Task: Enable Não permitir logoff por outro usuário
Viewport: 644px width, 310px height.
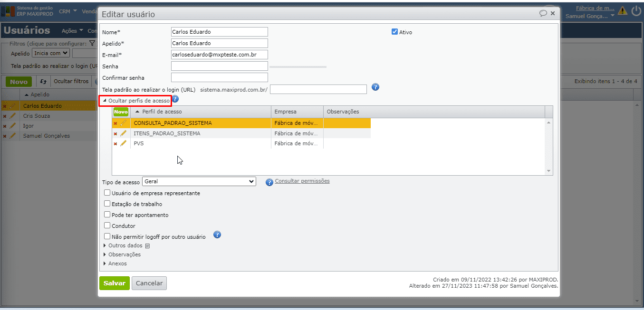Action: coord(107,236)
